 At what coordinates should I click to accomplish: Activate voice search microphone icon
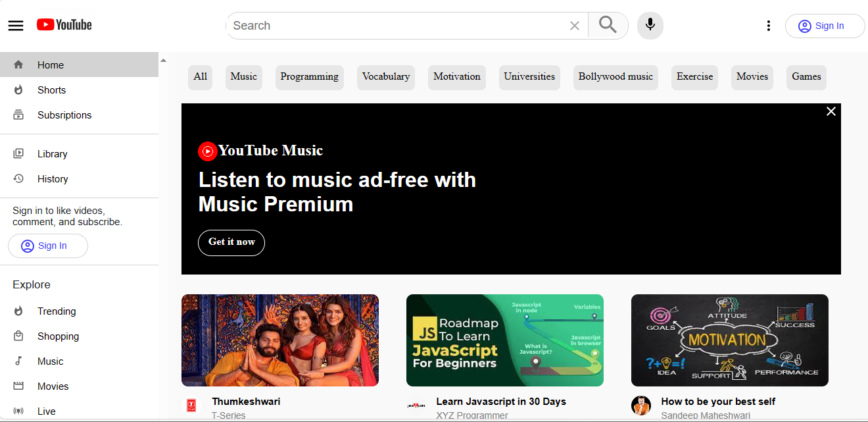click(x=650, y=26)
